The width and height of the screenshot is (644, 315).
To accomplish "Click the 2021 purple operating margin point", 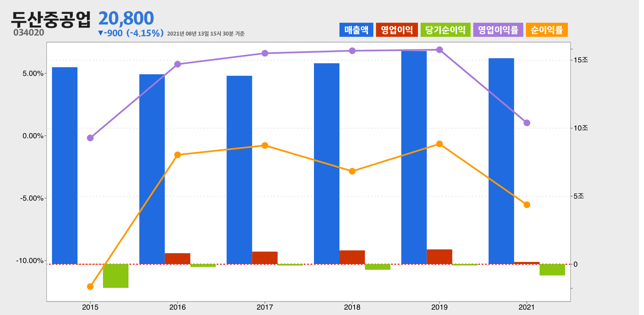I will pyautogui.click(x=527, y=123).
